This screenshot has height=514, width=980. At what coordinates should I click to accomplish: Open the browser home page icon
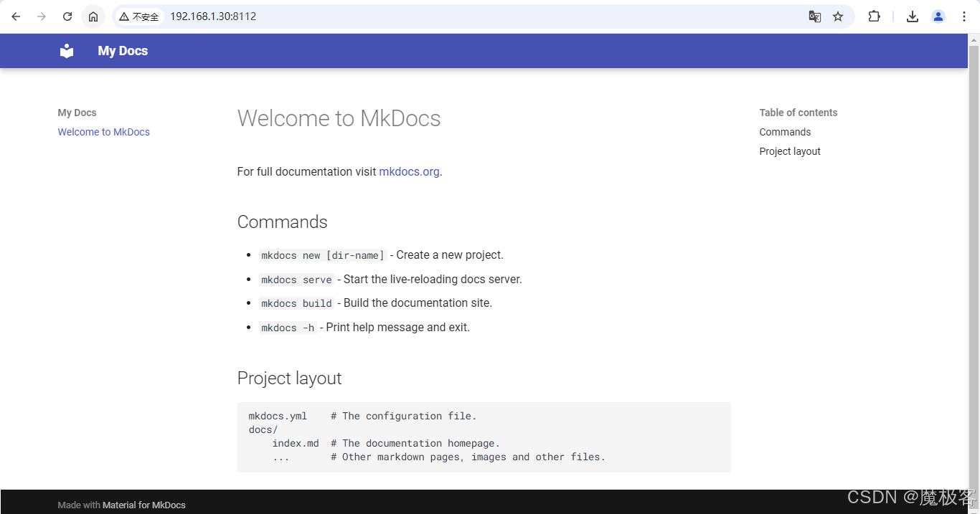(93, 16)
